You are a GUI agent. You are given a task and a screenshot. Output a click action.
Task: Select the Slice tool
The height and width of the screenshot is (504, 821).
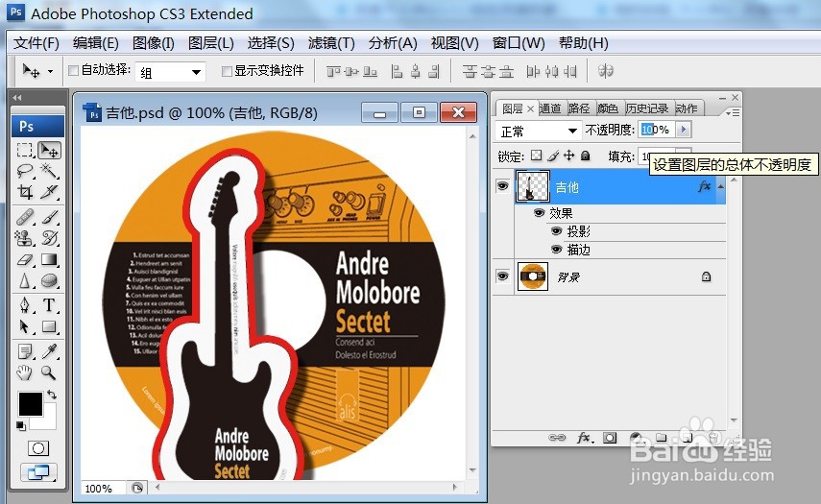point(50,192)
